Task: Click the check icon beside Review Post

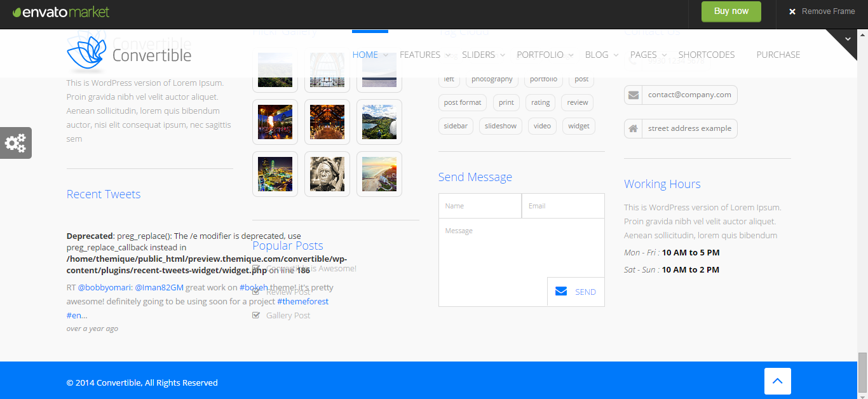Action: coord(256,292)
